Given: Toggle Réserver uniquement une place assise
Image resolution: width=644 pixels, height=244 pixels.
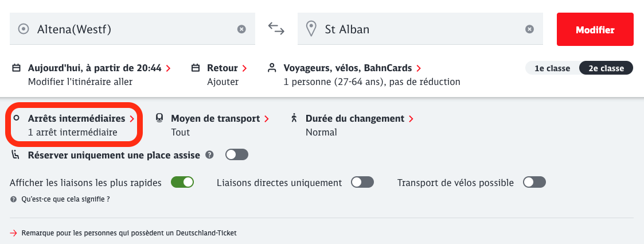Looking at the screenshot, I should pyautogui.click(x=237, y=154).
